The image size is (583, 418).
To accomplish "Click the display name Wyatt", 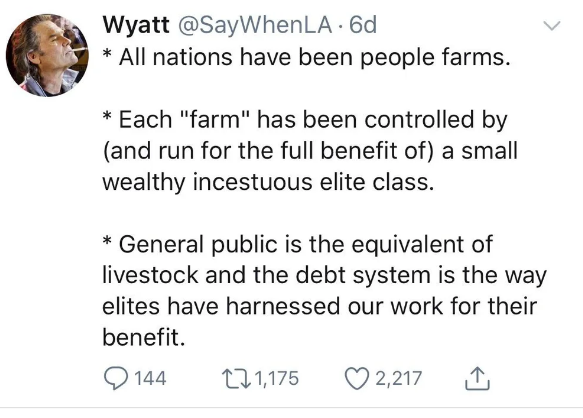I will pyautogui.click(x=136, y=25).
